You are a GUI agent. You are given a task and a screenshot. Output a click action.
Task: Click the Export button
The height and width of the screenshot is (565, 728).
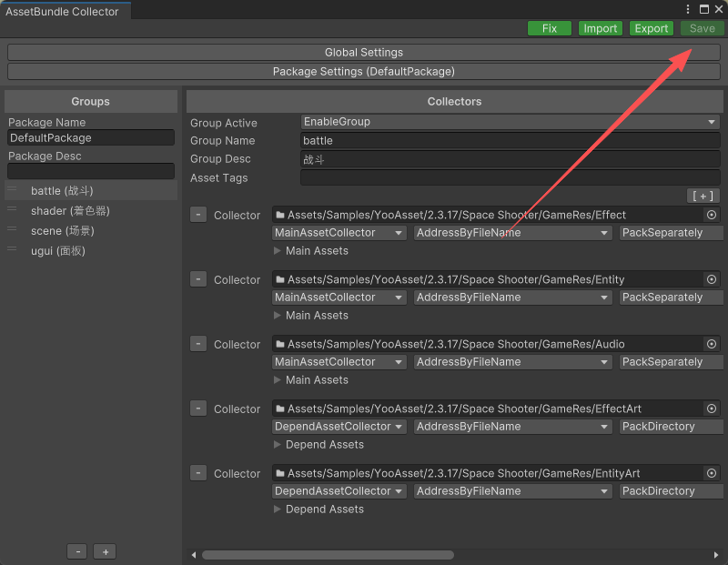coord(651,28)
